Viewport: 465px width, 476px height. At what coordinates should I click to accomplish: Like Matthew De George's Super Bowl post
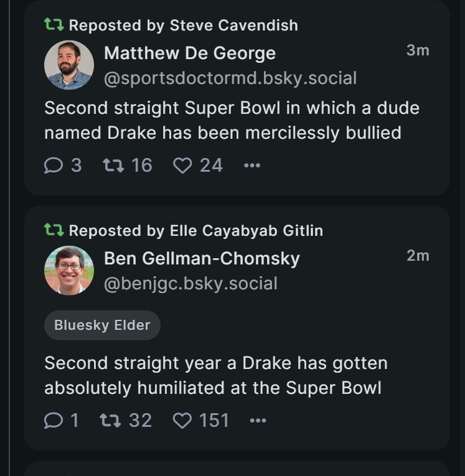coord(182,166)
